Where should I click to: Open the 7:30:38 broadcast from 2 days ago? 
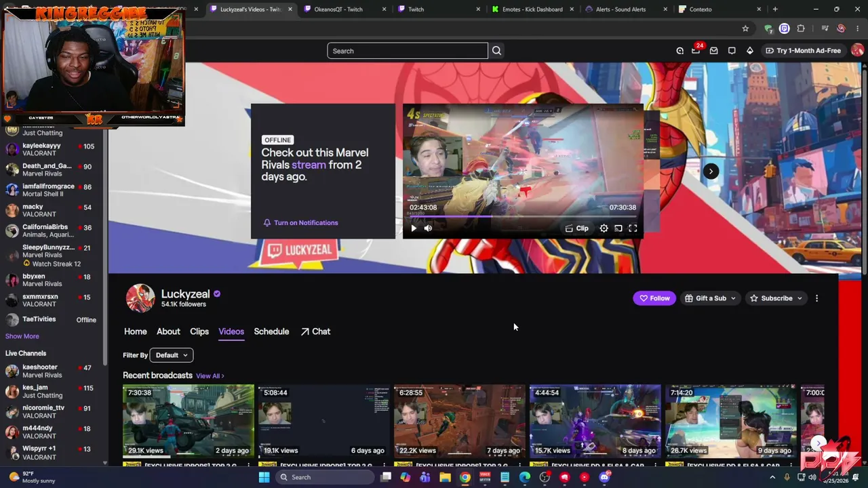189,420
